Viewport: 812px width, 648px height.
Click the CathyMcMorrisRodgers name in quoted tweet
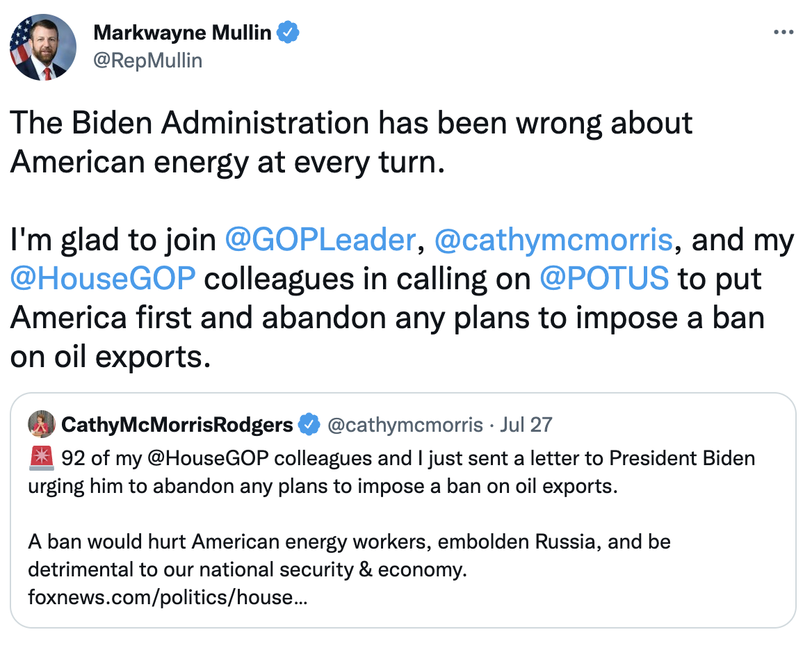[177, 424]
